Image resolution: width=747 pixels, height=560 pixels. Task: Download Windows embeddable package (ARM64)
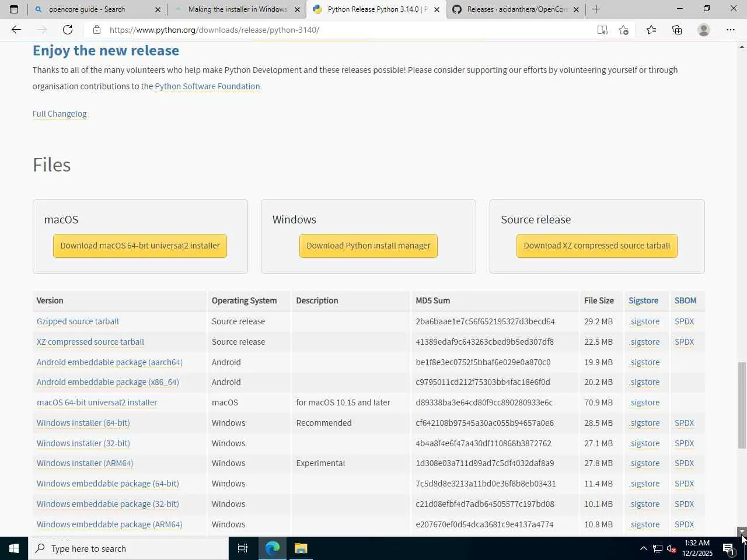[x=110, y=524]
